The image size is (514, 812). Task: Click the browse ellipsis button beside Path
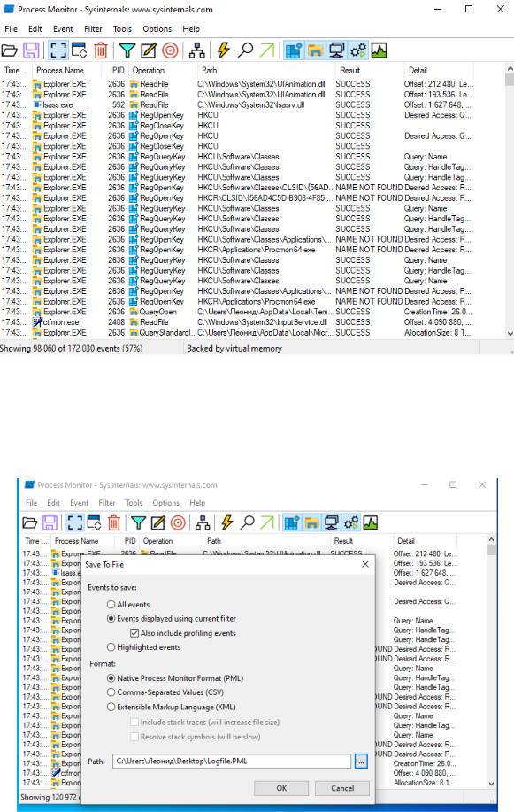pos(361,762)
